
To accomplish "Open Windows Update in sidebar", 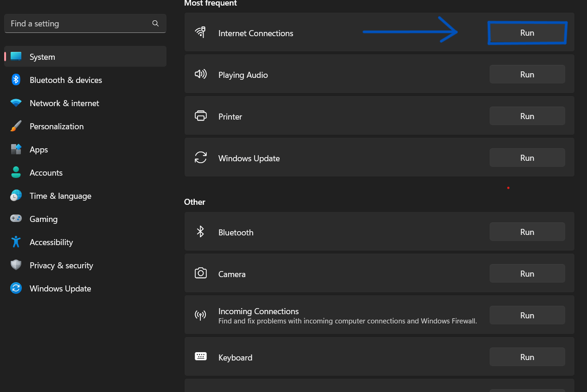I will pos(85,288).
